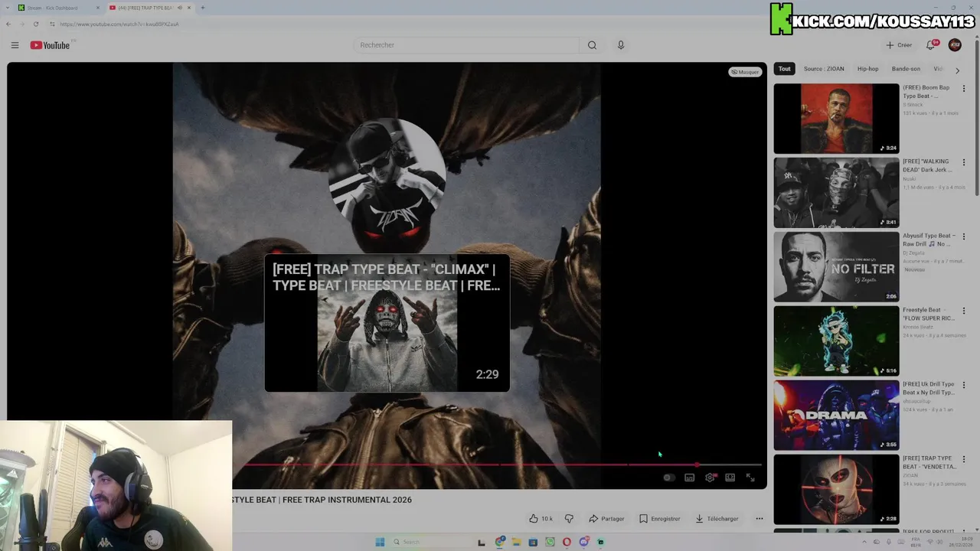Select the Source : ZIOAN filter chip
This screenshot has height=551, width=980.
coord(824,69)
